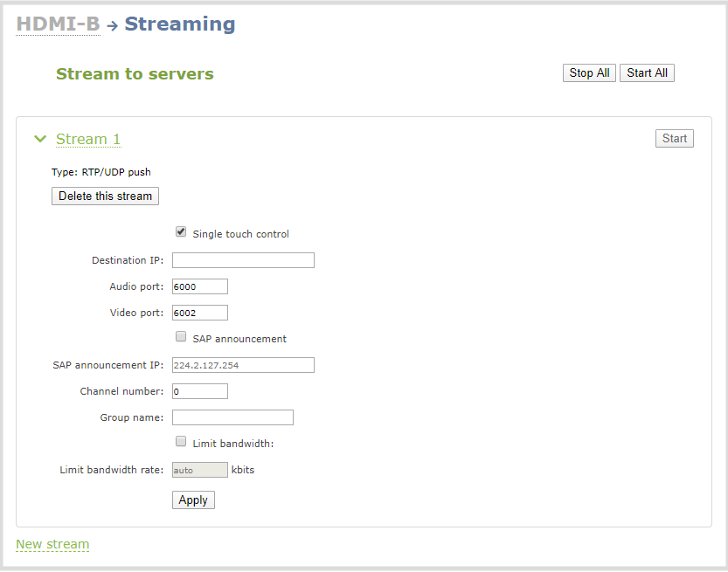This screenshot has height=572, width=728.
Task: Apply the stream settings
Action: pyautogui.click(x=193, y=500)
